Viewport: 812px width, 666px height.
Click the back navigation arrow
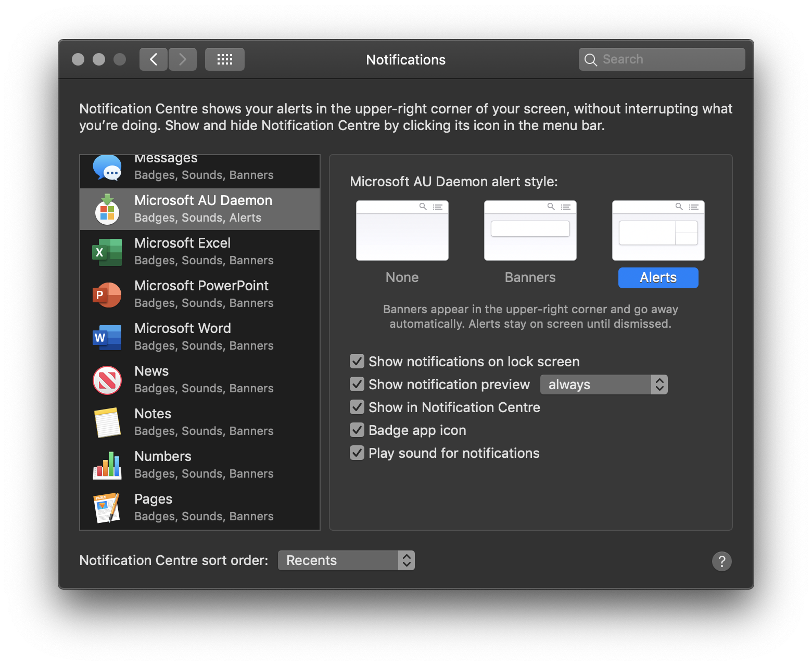(x=153, y=59)
